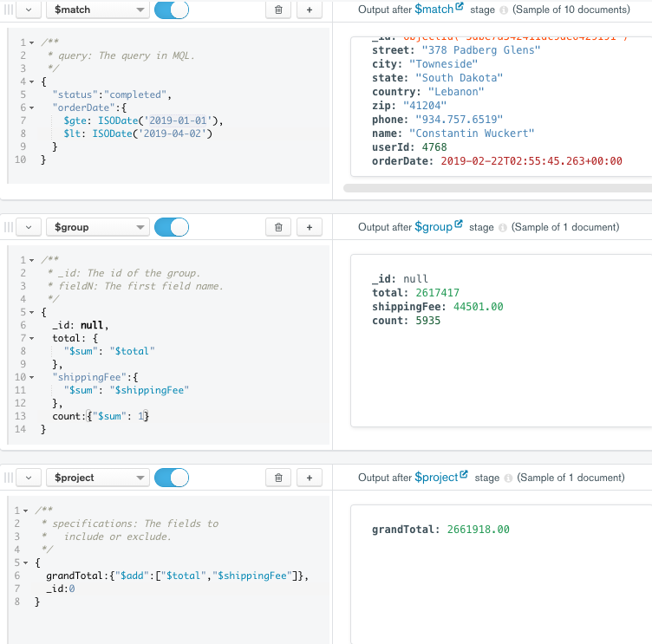Image resolution: width=652 pixels, height=644 pixels.
Task: Click the phone value "934.757.6519"
Action: pyautogui.click(x=459, y=120)
